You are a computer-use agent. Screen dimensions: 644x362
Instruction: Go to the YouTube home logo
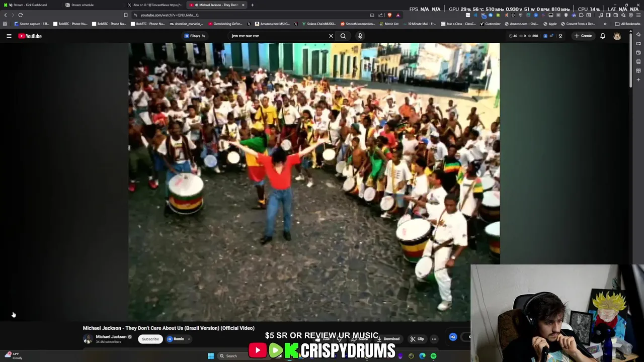(x=30, y=36)
